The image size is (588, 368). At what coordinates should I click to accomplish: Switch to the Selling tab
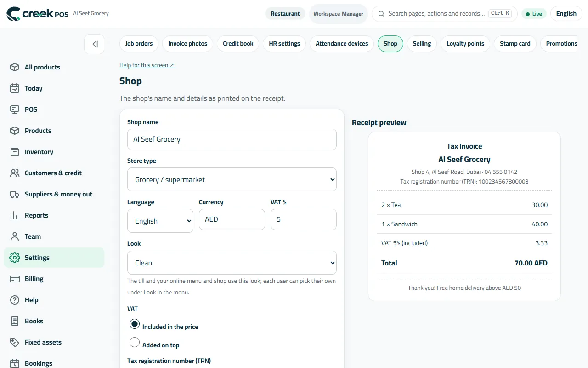(x=422, y=44)
